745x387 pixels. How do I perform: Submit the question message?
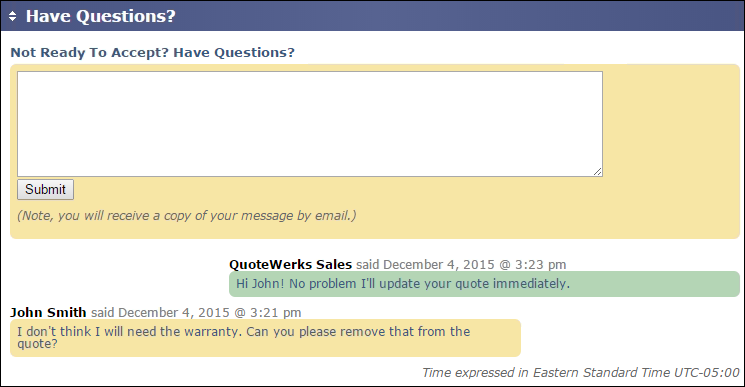click(x=46, y=189)
